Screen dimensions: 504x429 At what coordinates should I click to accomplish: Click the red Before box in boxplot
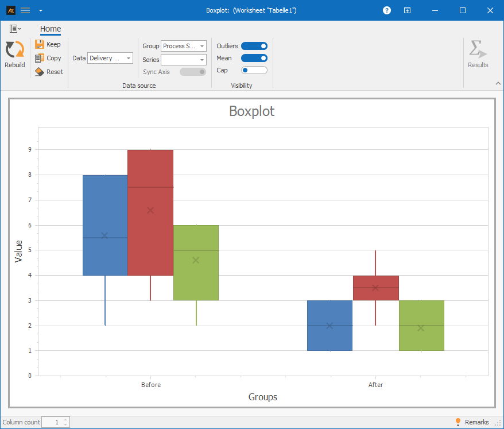[x=150, y=212]
